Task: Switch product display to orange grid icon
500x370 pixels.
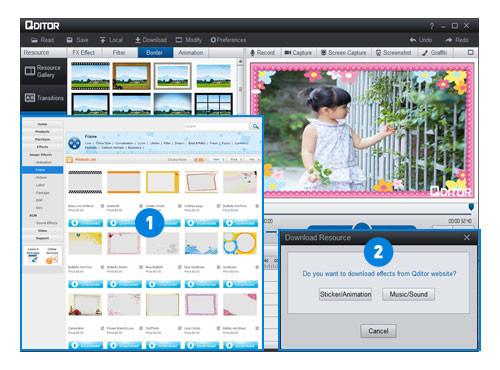Action: click(201, 160)
